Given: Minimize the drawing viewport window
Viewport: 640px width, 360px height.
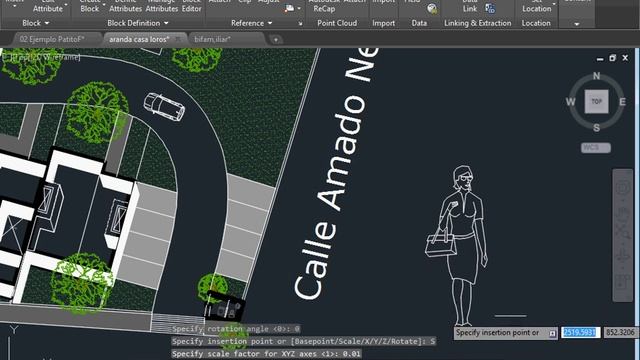Looking at the screenshot, I should (600, 59).
